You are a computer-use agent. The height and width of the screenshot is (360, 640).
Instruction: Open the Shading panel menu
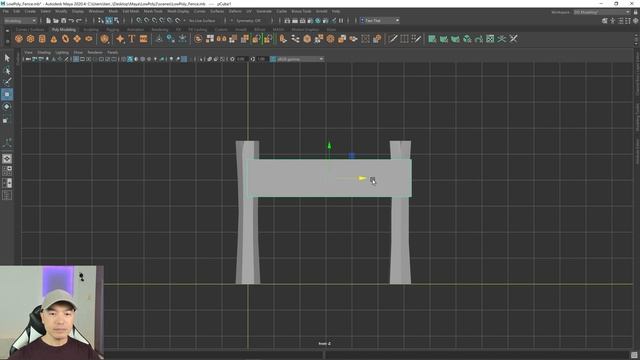click(x=44, y=52)
